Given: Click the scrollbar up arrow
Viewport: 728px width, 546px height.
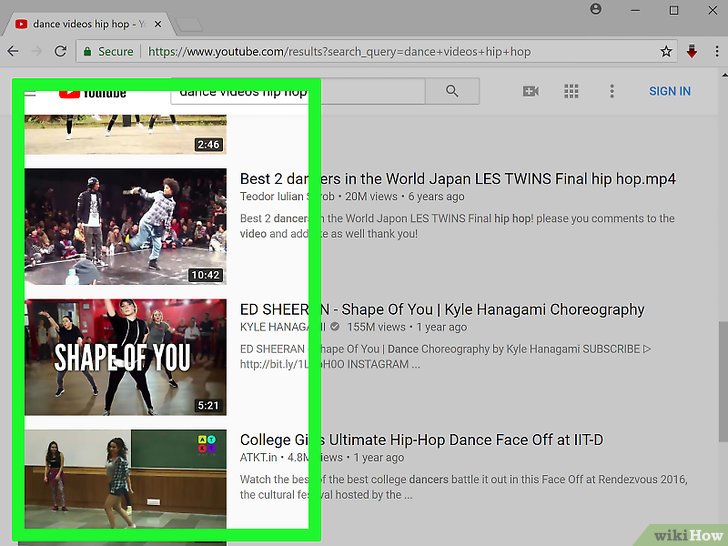Looking at the screenshot, I should [724, 74].
